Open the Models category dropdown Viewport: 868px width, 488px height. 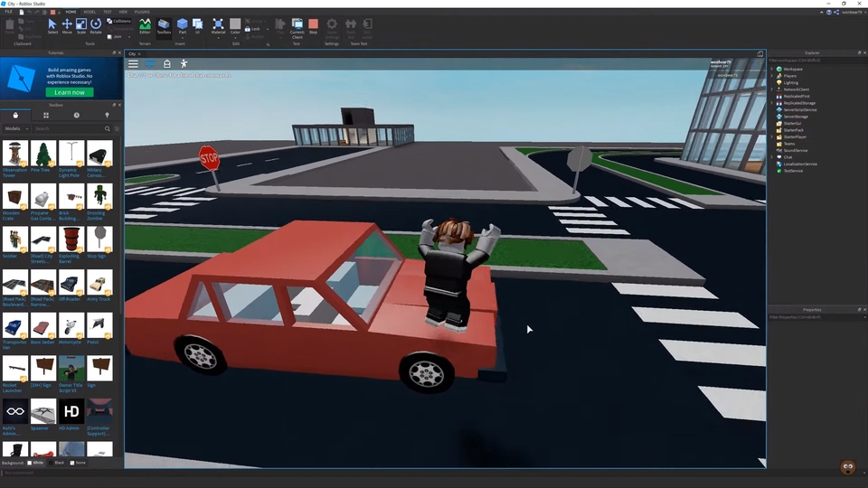click(16, 128)
